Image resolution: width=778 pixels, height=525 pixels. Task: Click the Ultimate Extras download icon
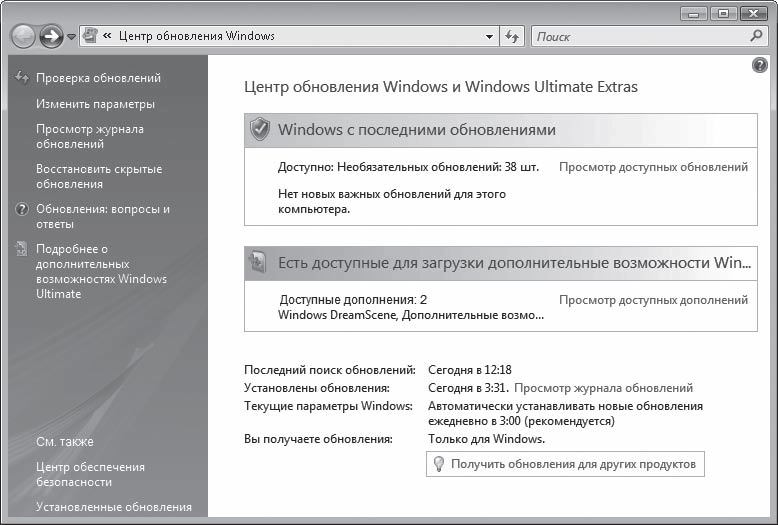[x=259, y=263]
